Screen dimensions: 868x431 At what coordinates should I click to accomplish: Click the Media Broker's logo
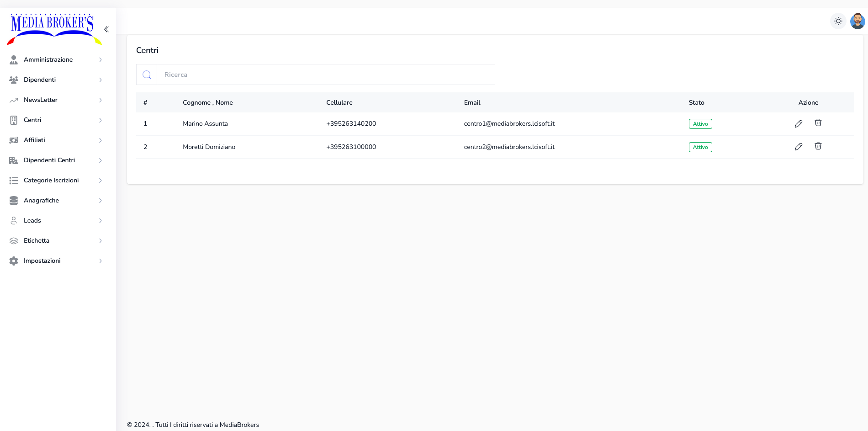(53, 28)
